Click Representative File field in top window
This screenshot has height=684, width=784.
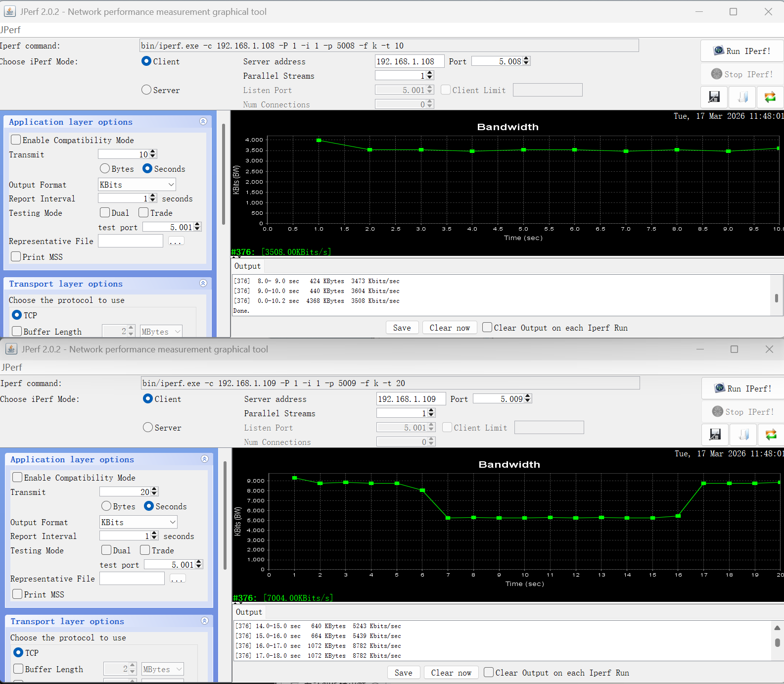(x=131, y=241)
